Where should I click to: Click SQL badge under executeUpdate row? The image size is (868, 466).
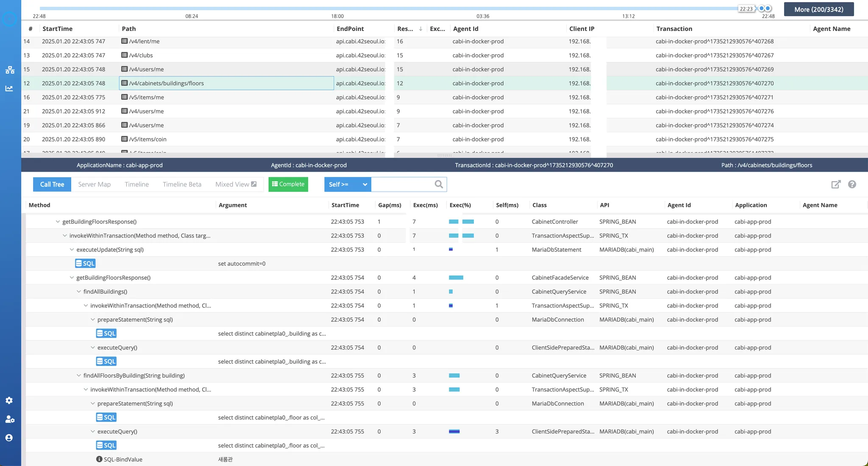tap(85, 263)
